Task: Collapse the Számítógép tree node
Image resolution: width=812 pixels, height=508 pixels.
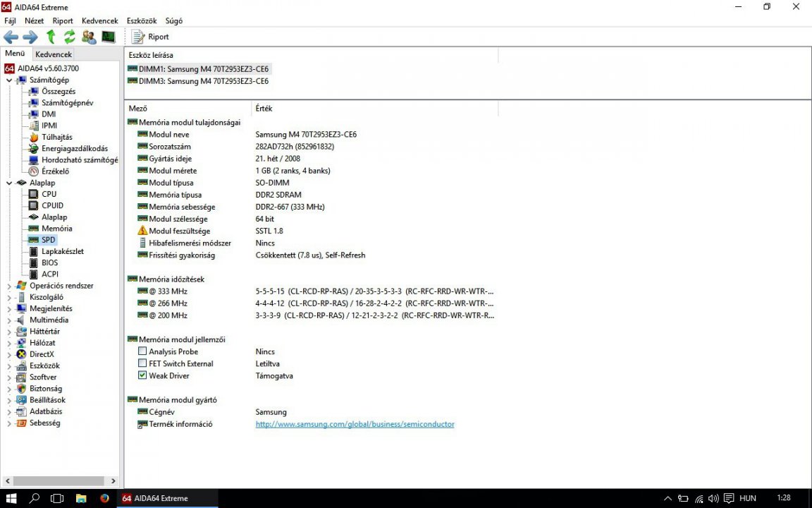Action: [x=9, y=80]
